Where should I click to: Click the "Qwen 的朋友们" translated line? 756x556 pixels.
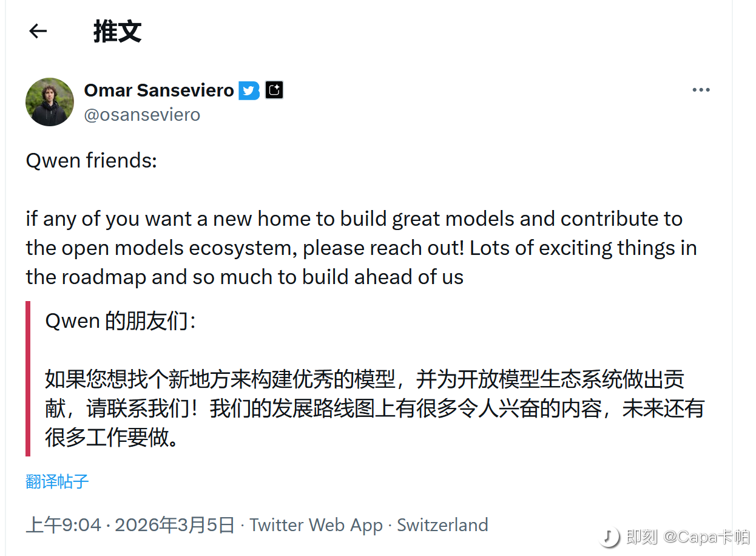120,321
